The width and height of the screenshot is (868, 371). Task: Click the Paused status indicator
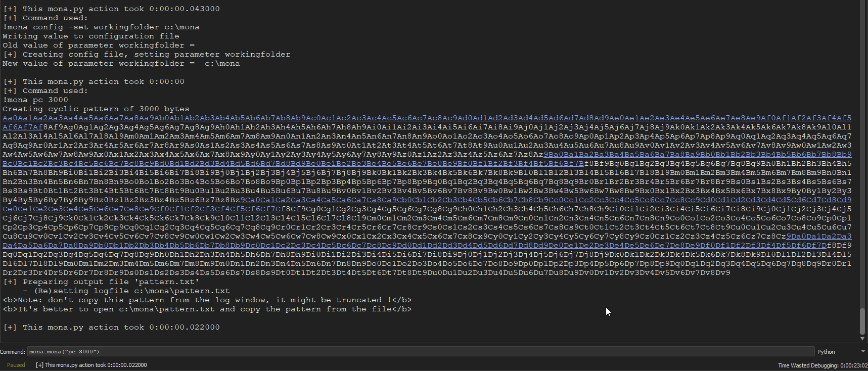(16, 365)
